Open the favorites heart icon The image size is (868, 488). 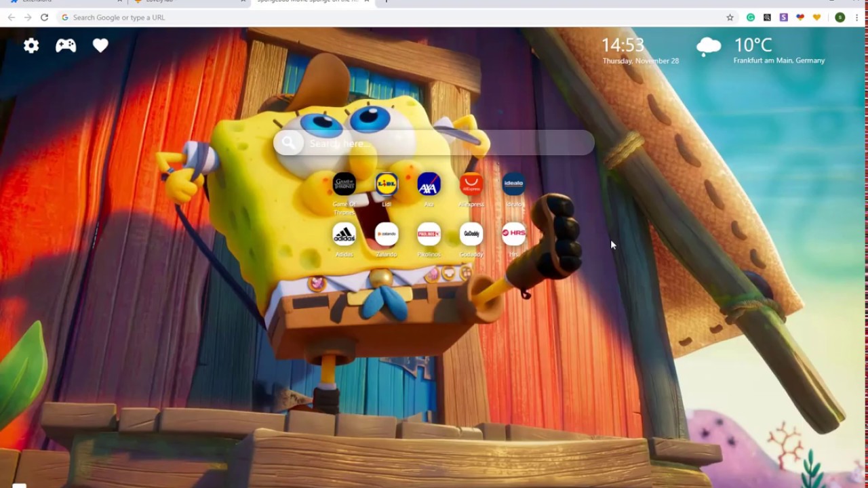100,45
